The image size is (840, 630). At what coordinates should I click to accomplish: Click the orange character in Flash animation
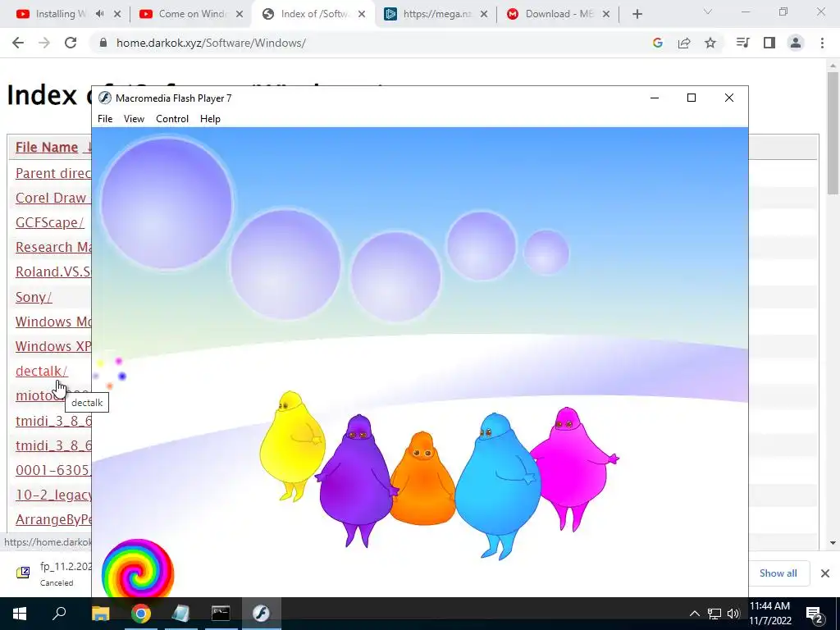click(x=422, y=479)
